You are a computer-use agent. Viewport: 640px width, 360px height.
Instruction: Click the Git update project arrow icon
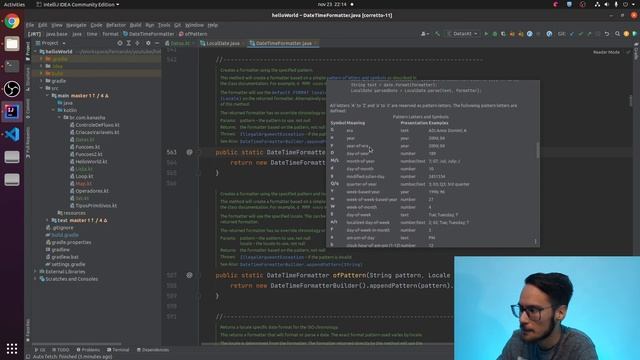(x=571, y=34)
